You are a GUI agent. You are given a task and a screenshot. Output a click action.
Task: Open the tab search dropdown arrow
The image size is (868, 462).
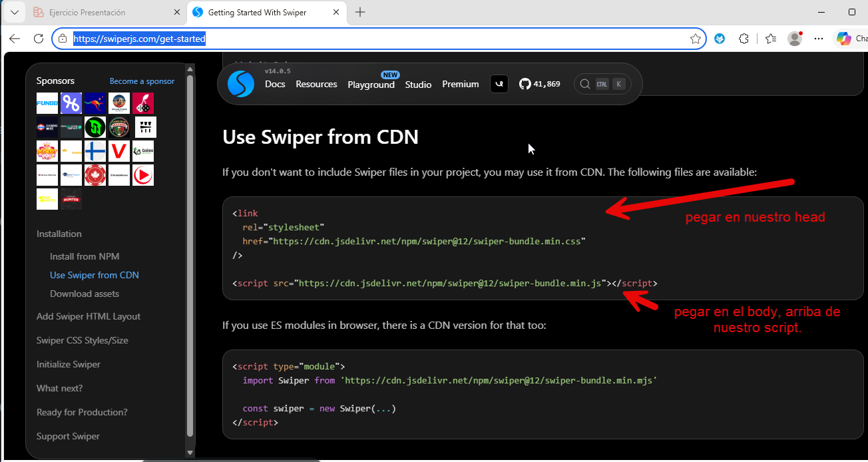[x=14, y=12]
